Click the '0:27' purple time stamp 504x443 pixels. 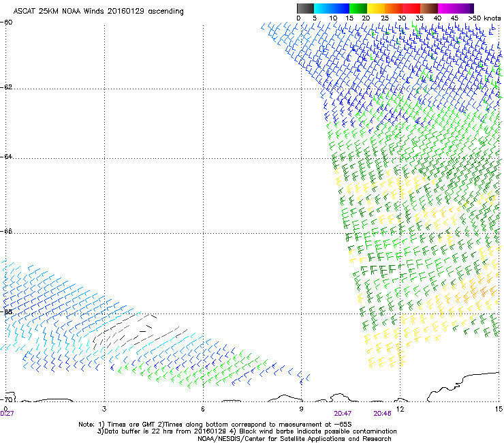(x=7, y=414)
